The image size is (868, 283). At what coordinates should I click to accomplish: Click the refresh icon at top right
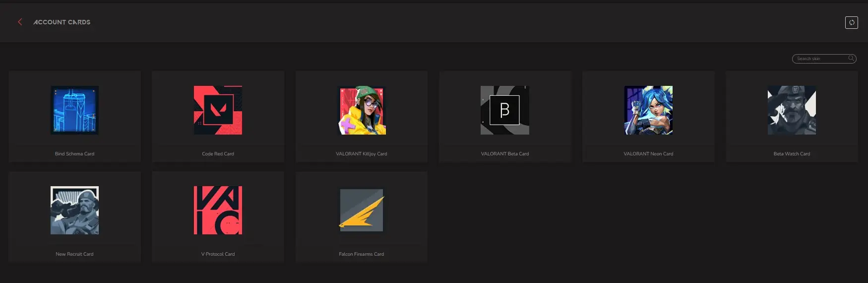point(851,22)
